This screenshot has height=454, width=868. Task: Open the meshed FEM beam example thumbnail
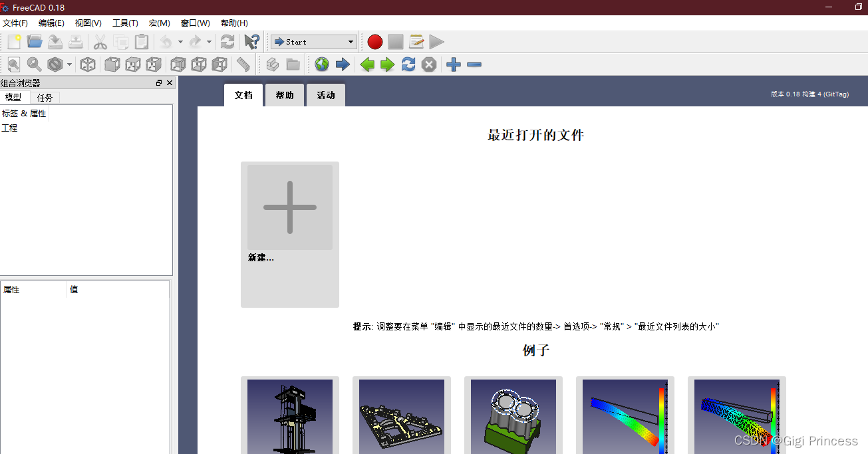(x=737, y=417)
